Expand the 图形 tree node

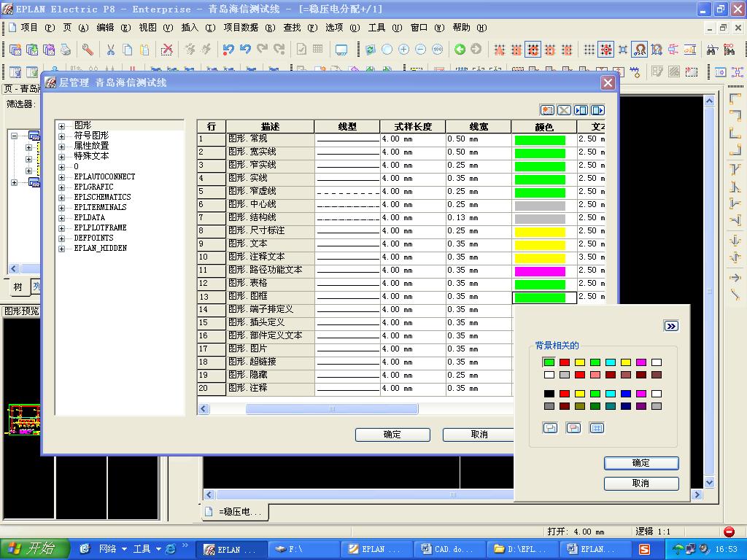point(61,126)
